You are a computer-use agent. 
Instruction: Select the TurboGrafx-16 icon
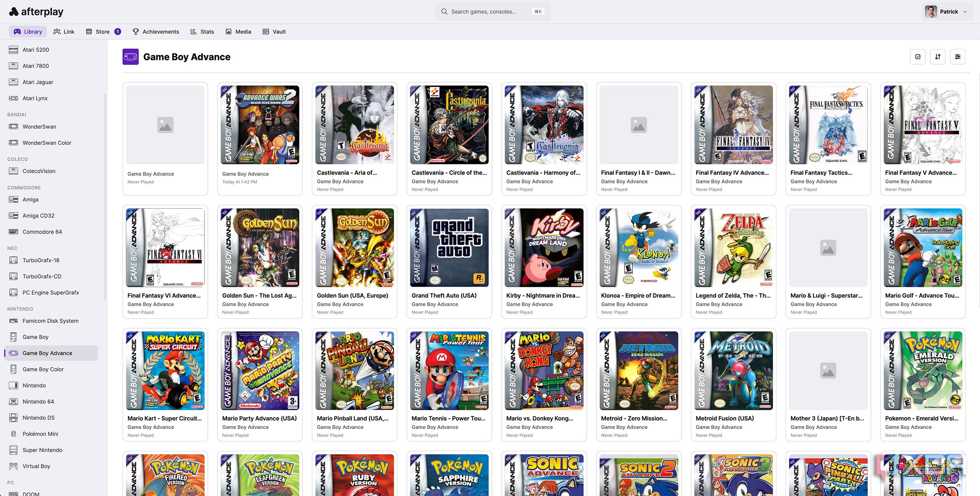(13, 260)
